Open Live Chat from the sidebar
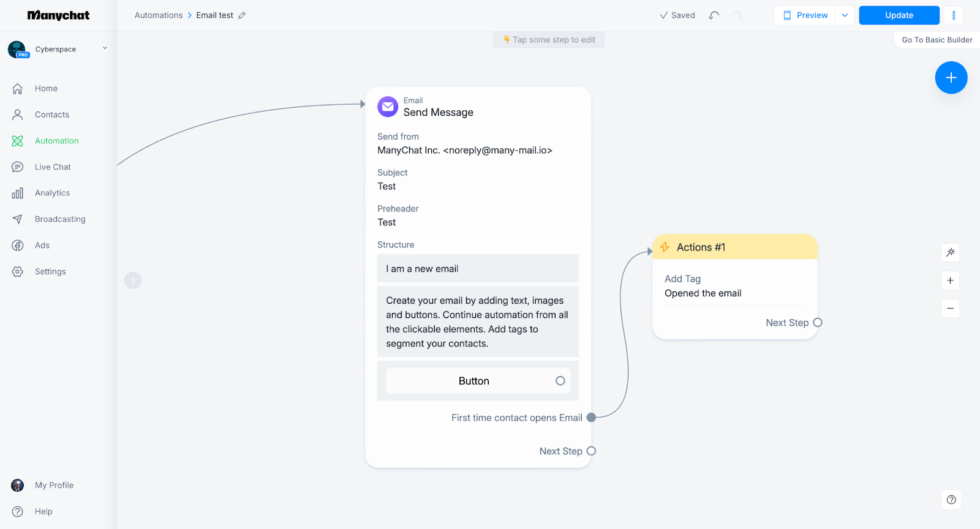Screen dimensions: 980x529 point(53,167)
